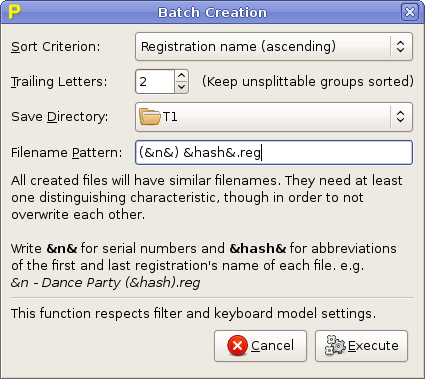Click the Trailing Letters label

(x=59, y=82)
